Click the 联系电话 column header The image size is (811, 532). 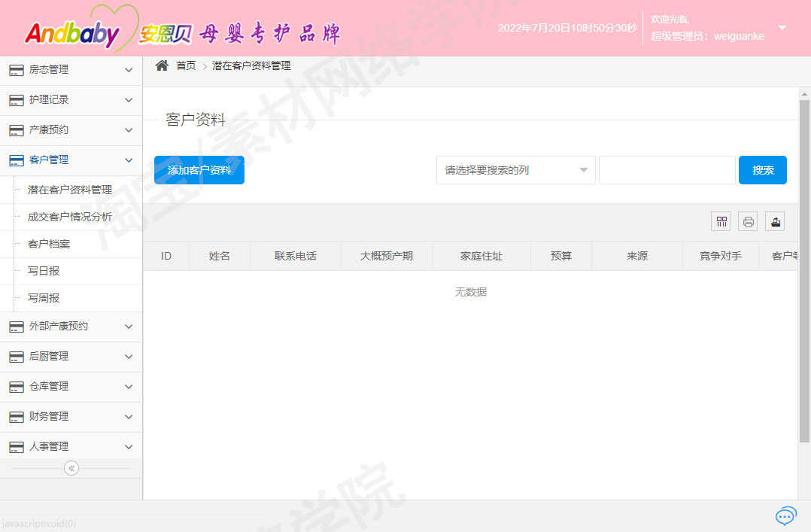(296, 256)
